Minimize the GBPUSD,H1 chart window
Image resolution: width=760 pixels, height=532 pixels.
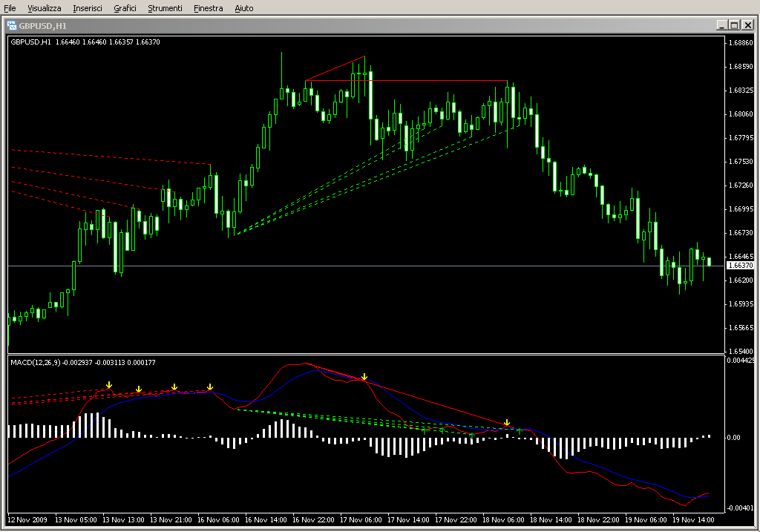pos(721,25)
